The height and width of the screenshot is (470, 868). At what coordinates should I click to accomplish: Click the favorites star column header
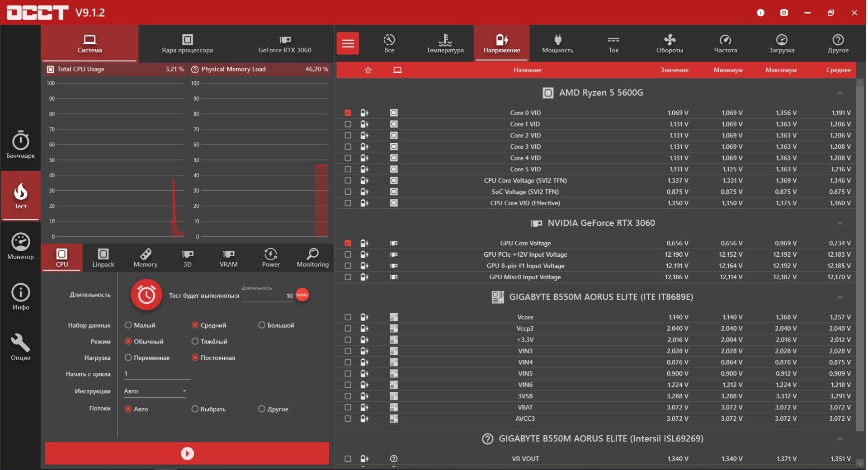pos(368,70)
